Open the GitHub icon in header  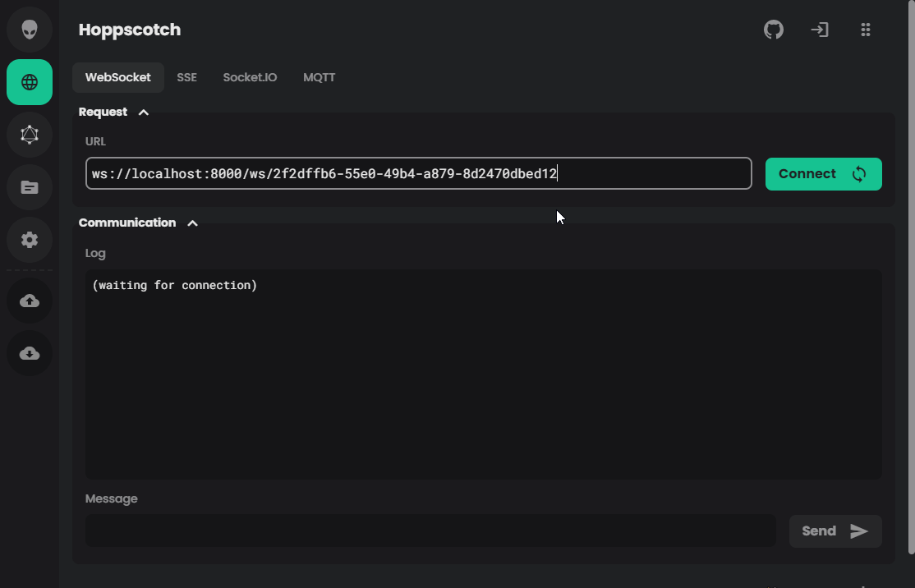coord(773,30)
